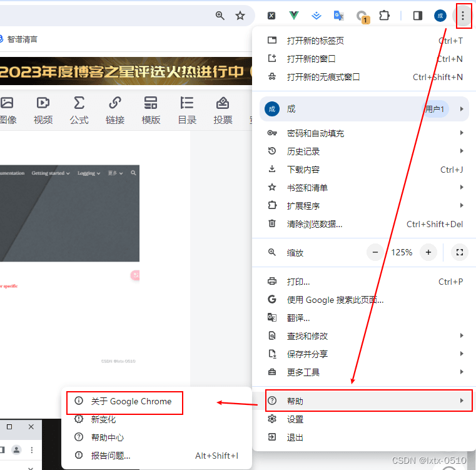
Task: Expand 更多工具 submenu
Action: 364,372
